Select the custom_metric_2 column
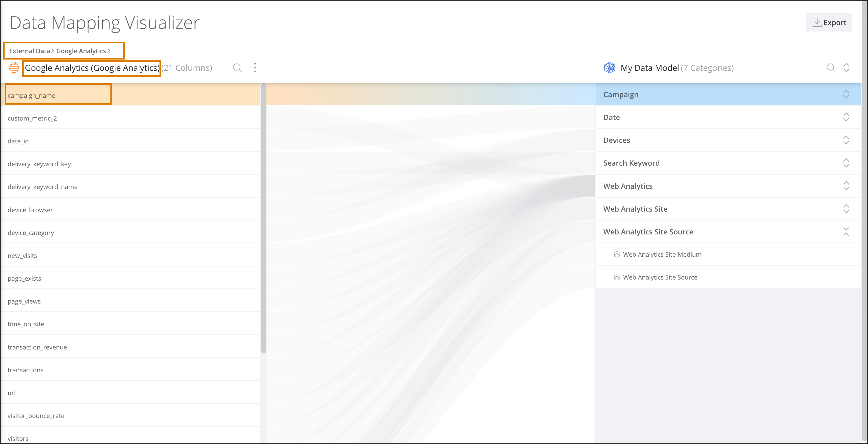Screen dimensions: 868x444 click(x=130, y=118)
